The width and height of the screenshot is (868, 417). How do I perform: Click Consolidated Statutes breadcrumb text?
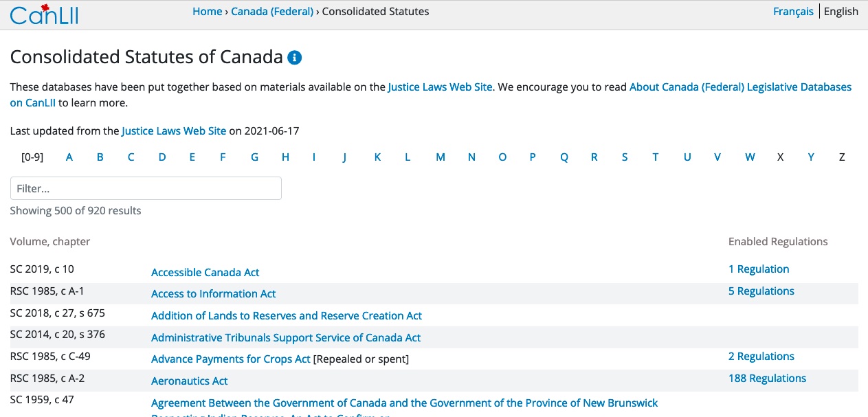[375, 11]
